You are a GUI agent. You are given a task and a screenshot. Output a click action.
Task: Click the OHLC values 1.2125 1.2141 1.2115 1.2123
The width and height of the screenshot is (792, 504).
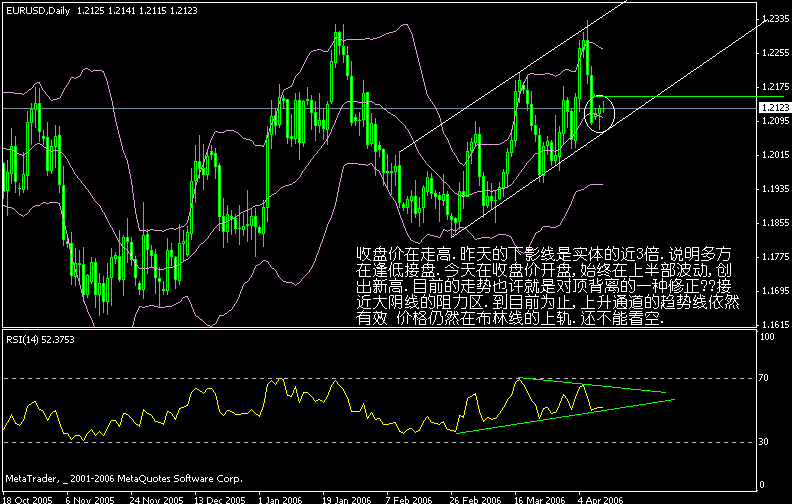(x=137, y=11)
